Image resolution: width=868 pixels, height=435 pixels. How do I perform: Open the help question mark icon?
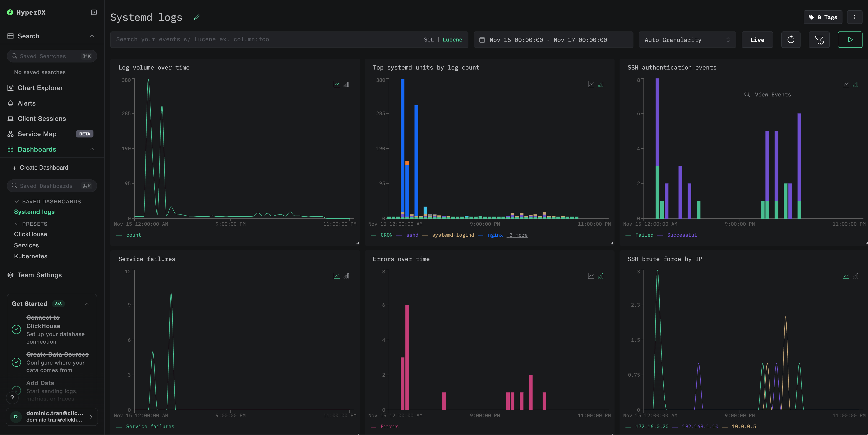tap(12, 398)
